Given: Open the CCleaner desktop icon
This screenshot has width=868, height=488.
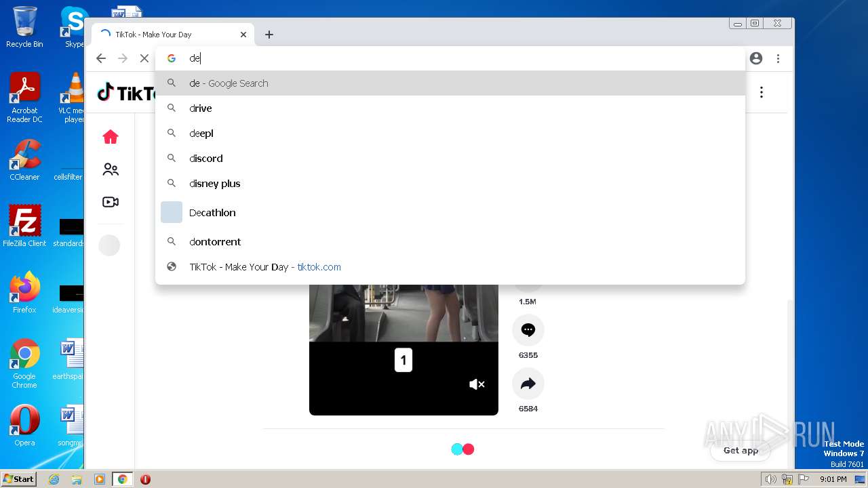Looking at the screenshot, I should [24, 160].
